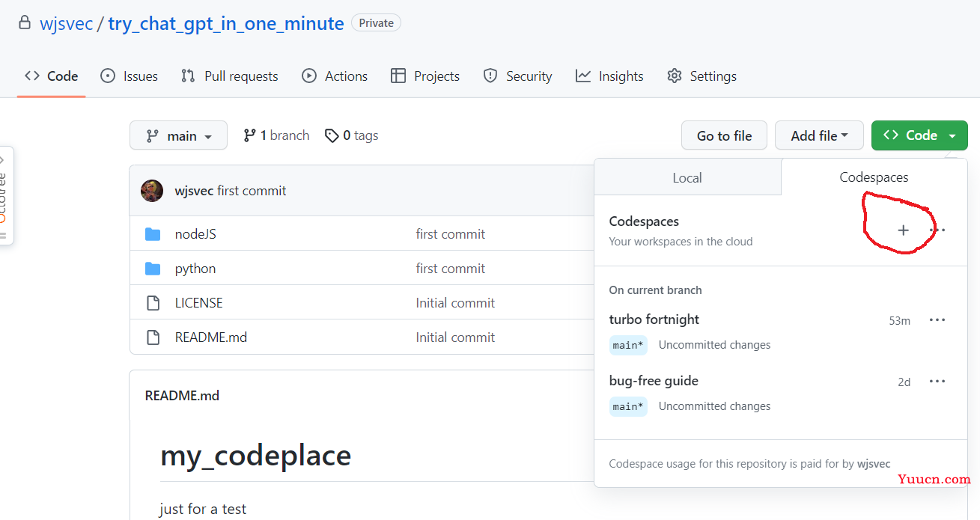
Task: Click the Projects tab table icon
Action: click(x=398, y=76)
